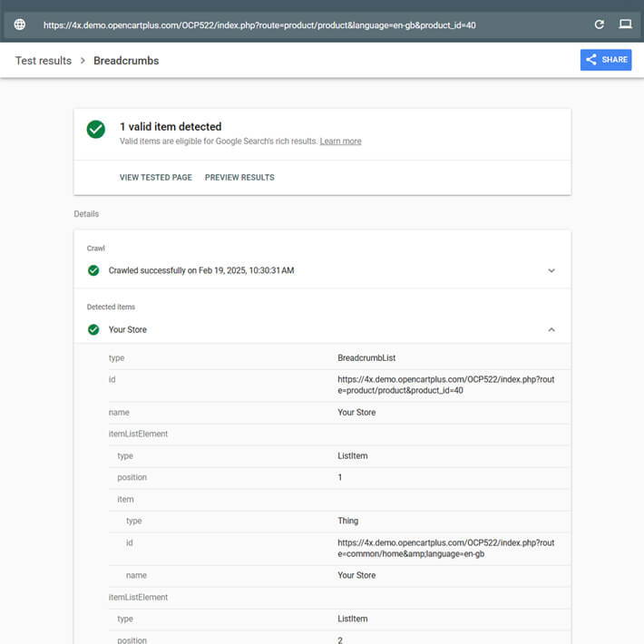Screen dimensions: 644x644
Task: Open VIEW TESTED PAGE
Action: tap(156, 178)
